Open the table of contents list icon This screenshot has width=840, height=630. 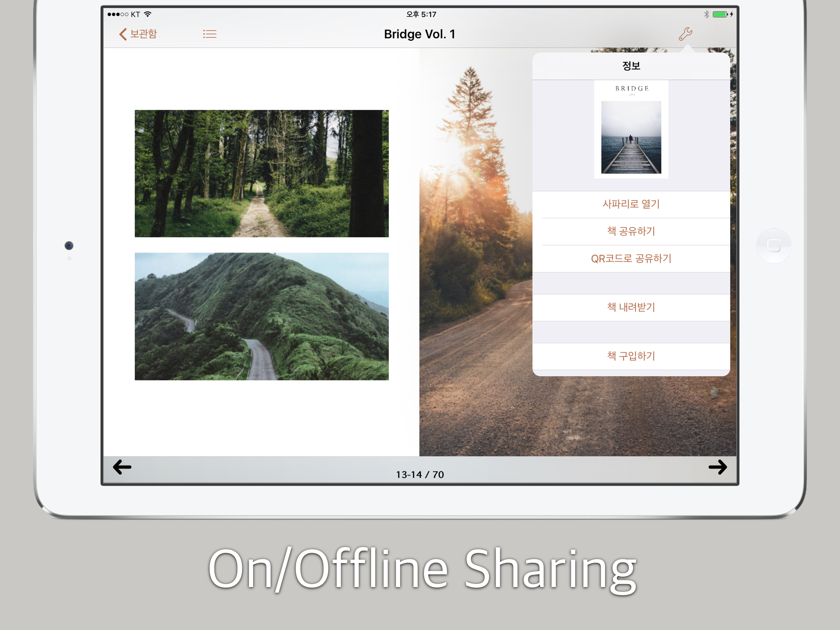[x=210, y=34]
